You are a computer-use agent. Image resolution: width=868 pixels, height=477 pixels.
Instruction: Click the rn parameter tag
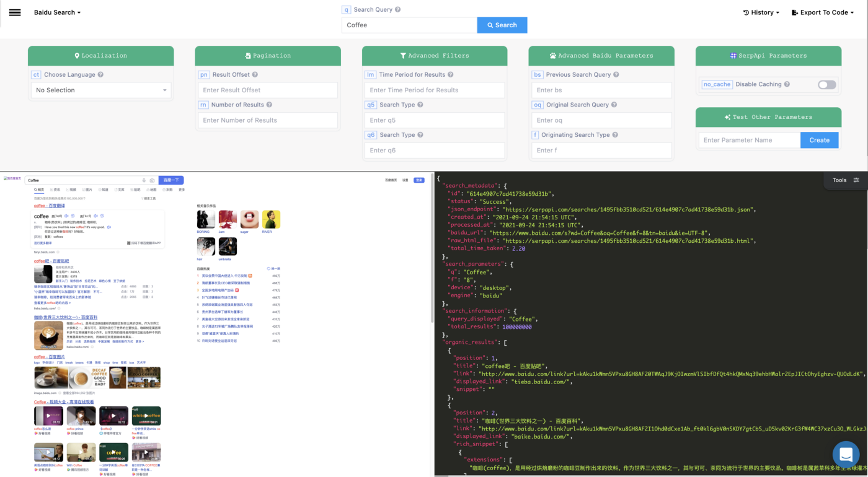[203, 105]
